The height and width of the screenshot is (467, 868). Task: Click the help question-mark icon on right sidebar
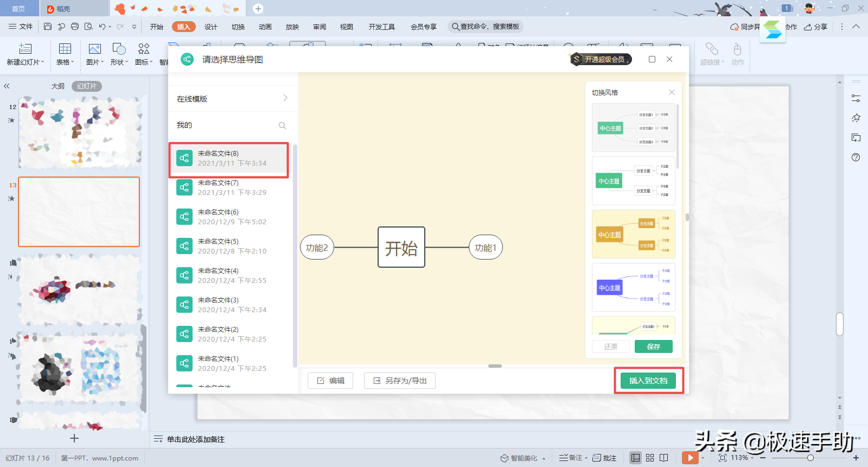coord(856,157)
